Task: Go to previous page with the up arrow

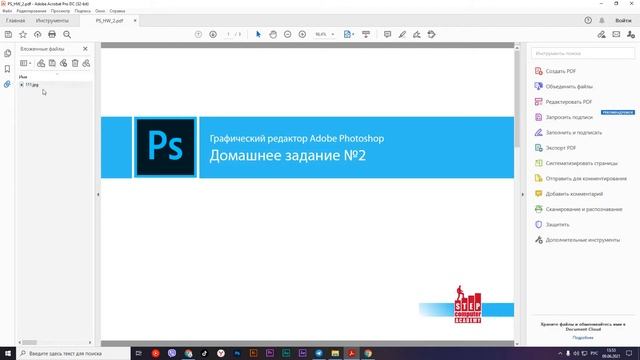Action: point(198,34)
